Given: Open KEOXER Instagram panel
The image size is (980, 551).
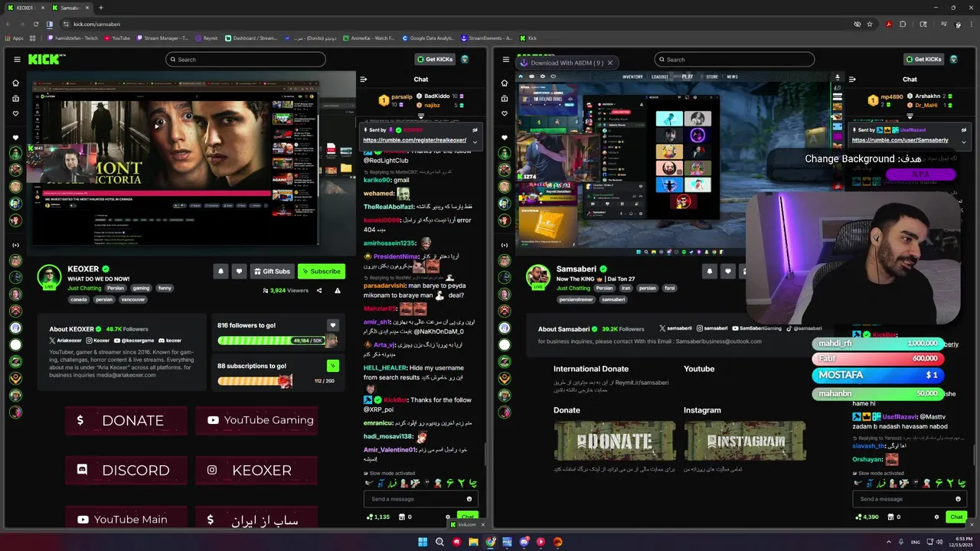Looking at the screenshot, I should [x=256, y=470].
